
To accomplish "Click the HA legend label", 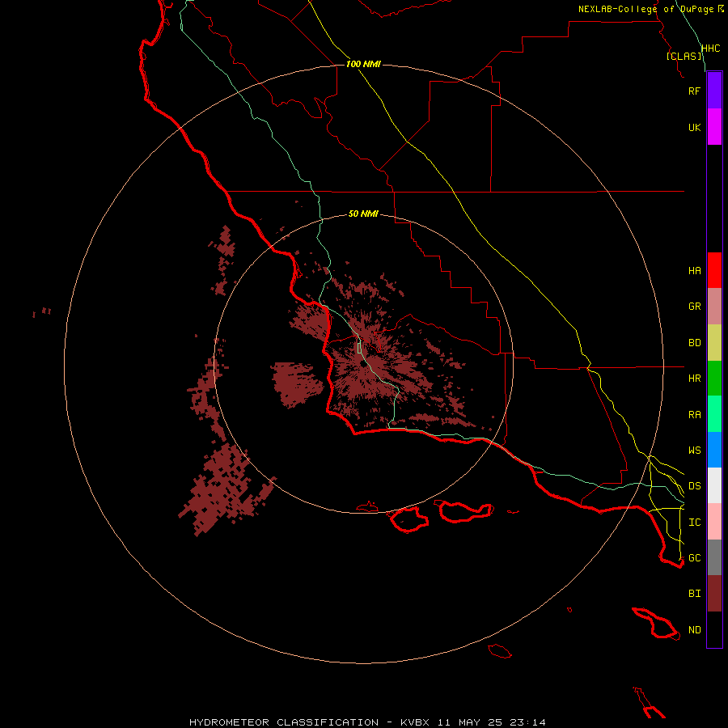I will coord(694,271).
